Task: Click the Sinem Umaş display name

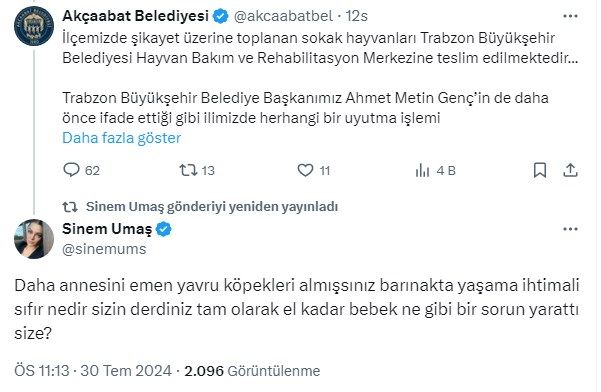Action: point(107,229)
